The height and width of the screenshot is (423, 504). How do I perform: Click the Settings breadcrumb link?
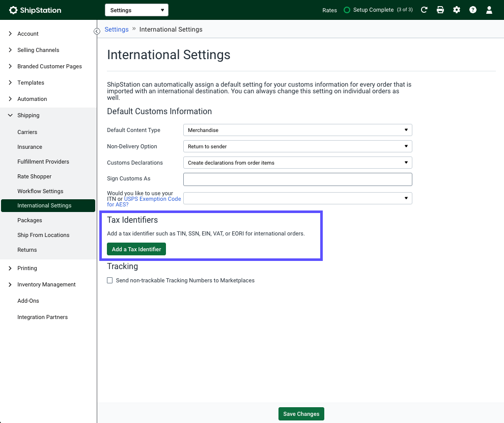pyautogui.click(x=117, y=30)
